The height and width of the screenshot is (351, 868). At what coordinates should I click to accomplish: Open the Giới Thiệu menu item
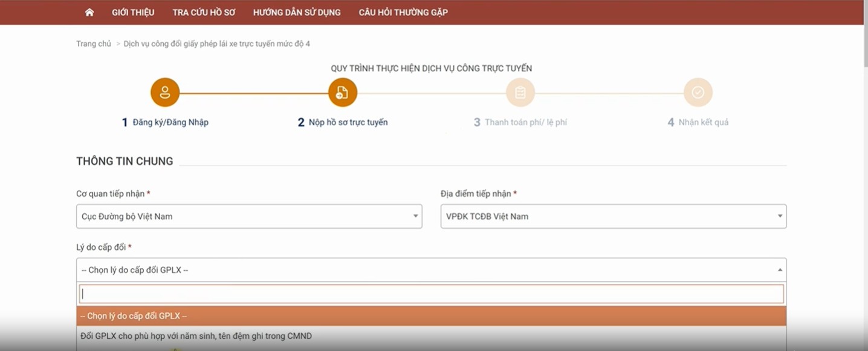click(133, 12)
